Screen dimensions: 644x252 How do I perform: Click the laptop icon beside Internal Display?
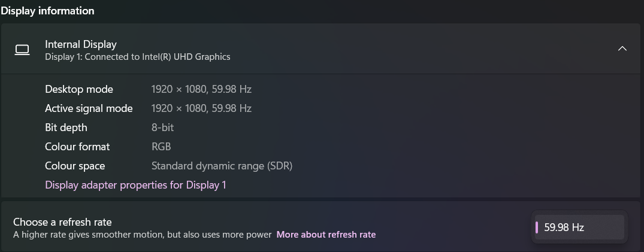point(22,50)
